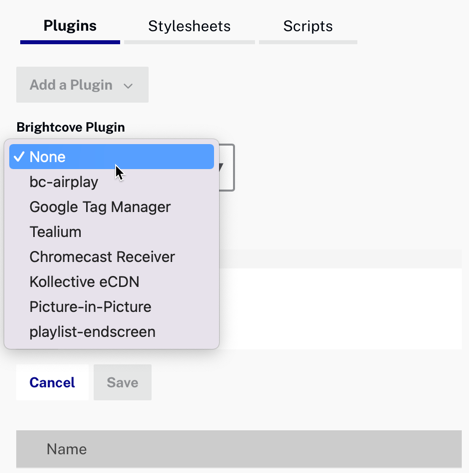Expand the Add a Plugin dropdown
469x473 pixels.
(82, 85)
